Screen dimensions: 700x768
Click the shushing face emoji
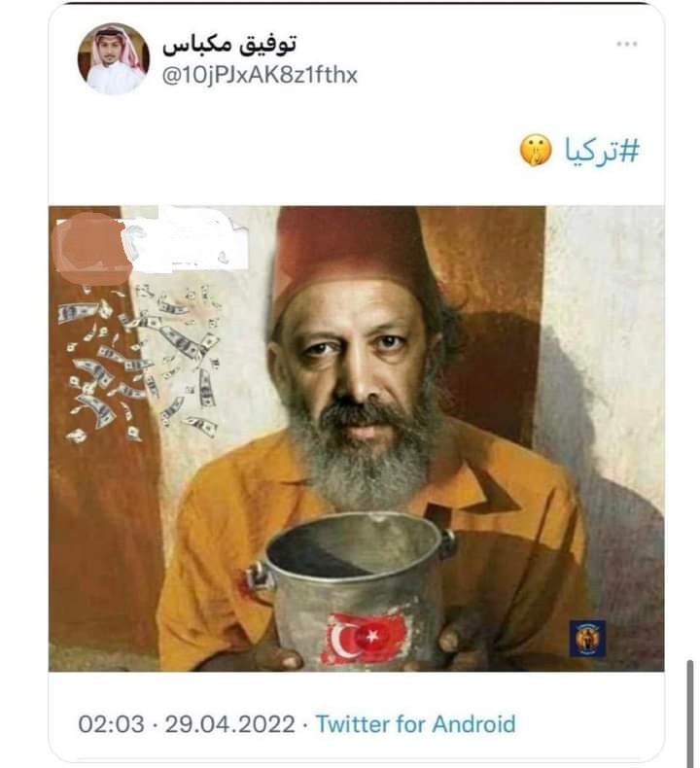pyautogui.click(x=536, y=150)
